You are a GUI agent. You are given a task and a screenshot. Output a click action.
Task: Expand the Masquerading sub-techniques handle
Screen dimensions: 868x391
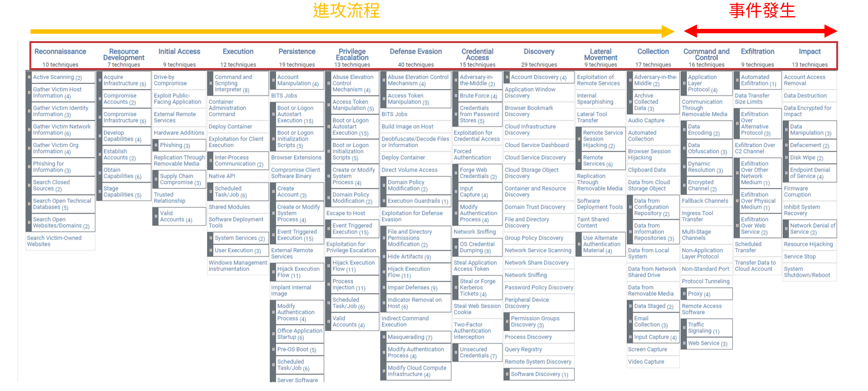(x=384, y=338)
